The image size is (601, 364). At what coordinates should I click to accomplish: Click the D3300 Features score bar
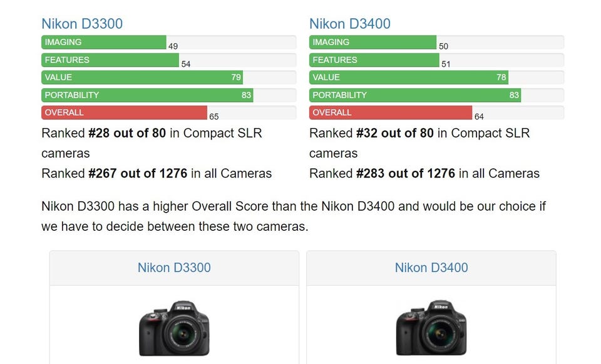[110, 59]
